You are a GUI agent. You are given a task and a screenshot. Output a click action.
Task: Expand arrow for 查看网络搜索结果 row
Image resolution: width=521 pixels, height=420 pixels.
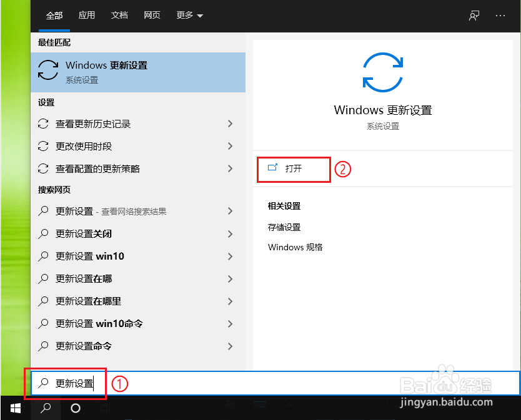[x=231, y=211]
